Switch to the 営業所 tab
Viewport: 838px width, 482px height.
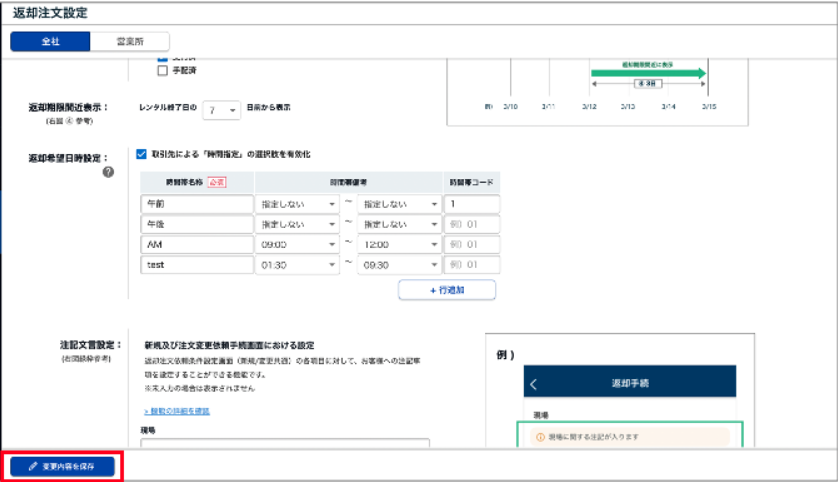[129, 41]
